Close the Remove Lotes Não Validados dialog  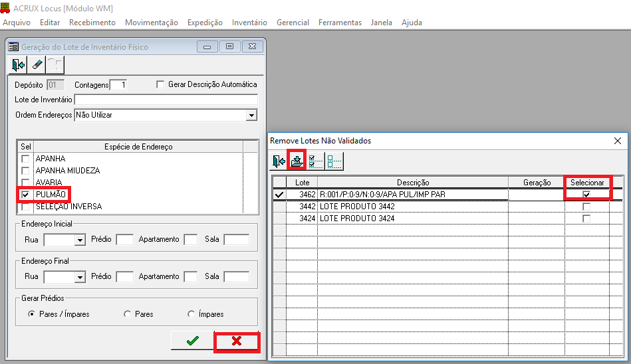[x=617, y=141]
